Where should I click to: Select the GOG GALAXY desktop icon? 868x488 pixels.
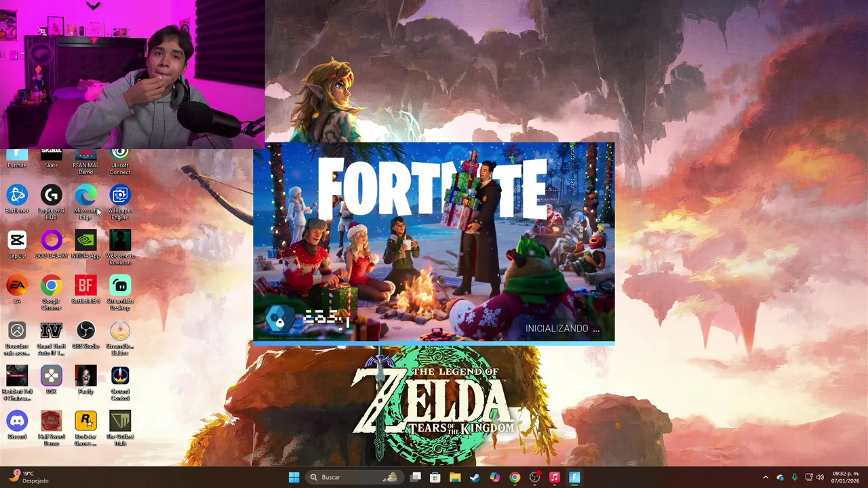pos(52,245)
